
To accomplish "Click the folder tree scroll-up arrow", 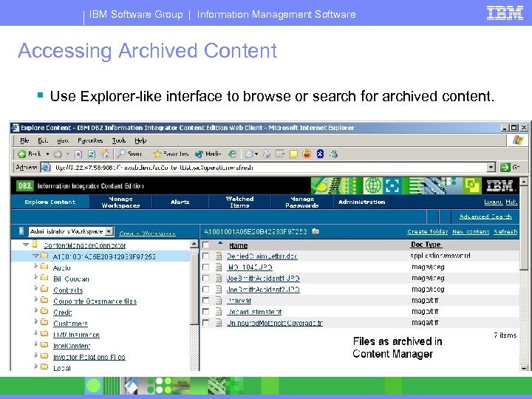I will tap(194, 244).
